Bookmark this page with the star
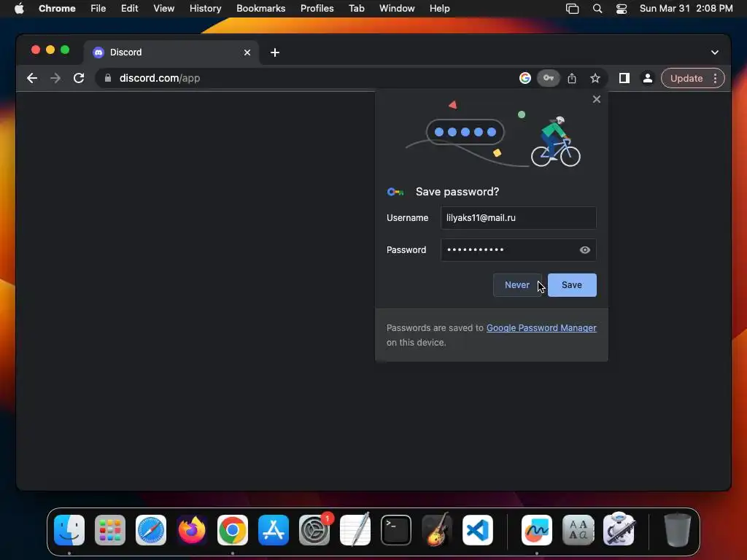 [595, 78]
